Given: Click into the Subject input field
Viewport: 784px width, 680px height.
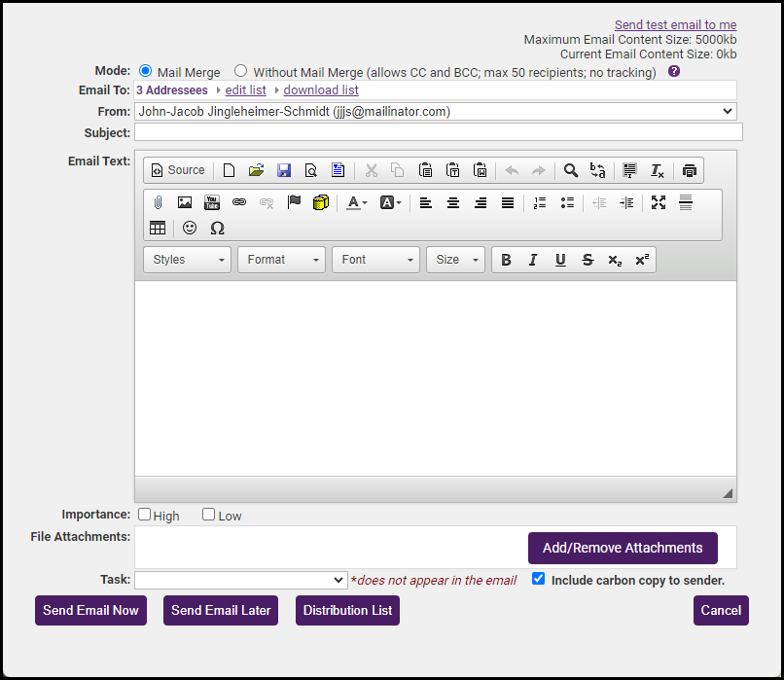Looking at the screenshot, I should [438, 132].
